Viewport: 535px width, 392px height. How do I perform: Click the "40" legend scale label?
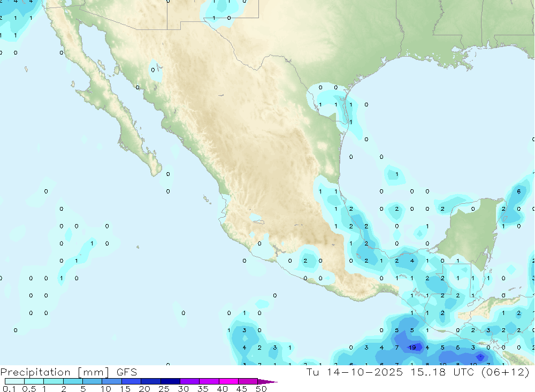click(x=222, y=389)
